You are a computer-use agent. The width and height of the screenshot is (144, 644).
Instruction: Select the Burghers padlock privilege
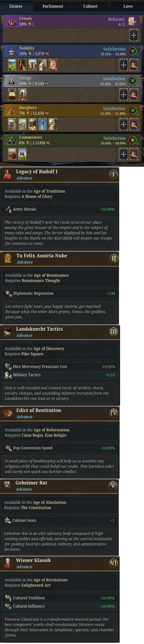pos(12,124)
